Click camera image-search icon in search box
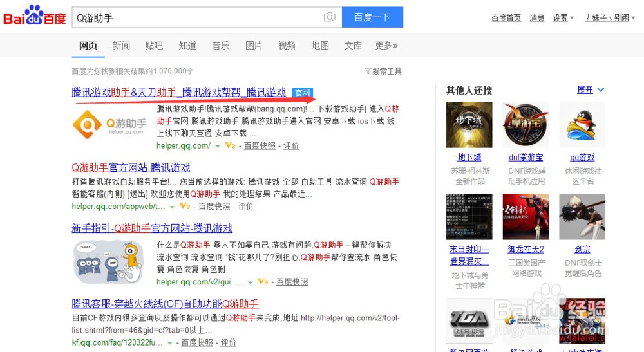This screenshot has height=352, width=644. pyautogui.click(x=329, y=17)
